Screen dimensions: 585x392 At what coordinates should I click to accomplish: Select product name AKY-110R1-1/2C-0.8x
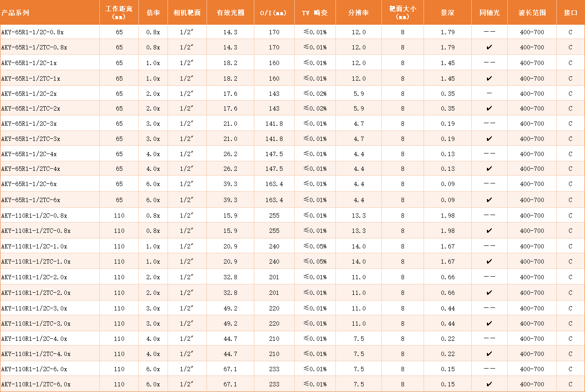coord(34,216)
